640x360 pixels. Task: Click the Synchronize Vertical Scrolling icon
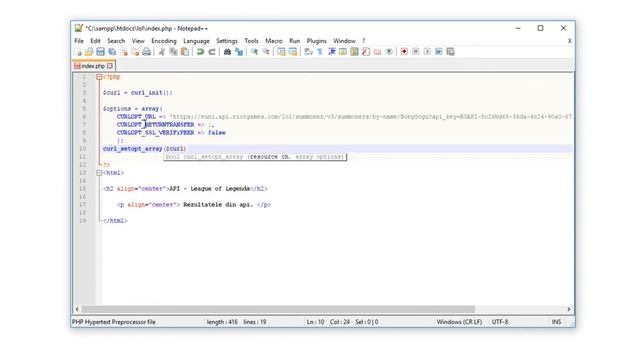tap(281, 52)
